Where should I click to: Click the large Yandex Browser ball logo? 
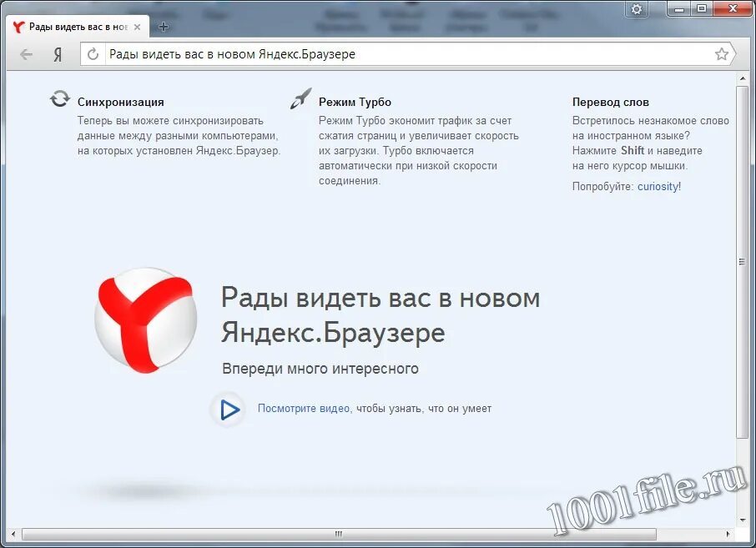pyautogui.click(x=145, y=320)
